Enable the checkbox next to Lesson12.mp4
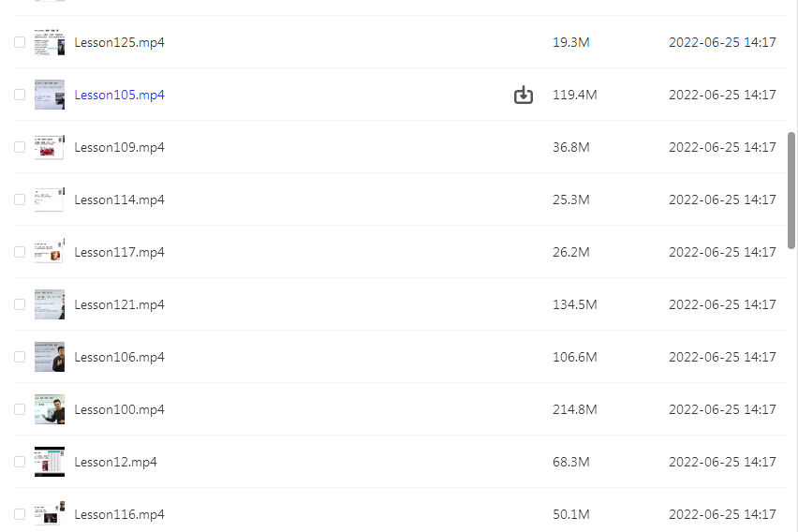 [x=20, y=462]
